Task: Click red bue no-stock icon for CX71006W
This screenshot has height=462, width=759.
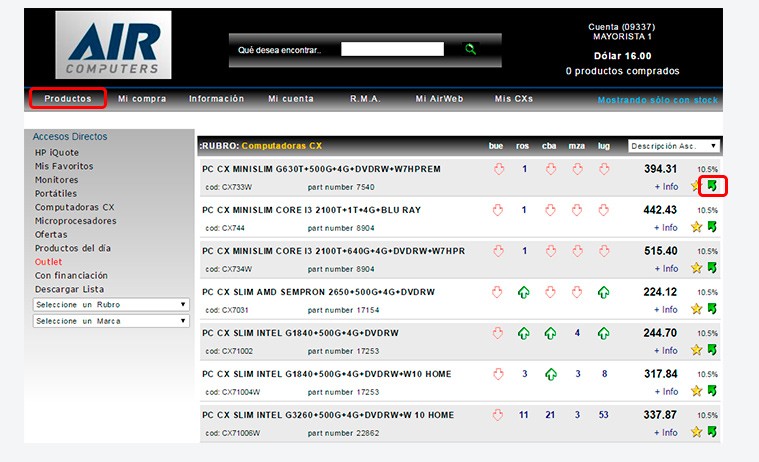Action: coord(498,415)
